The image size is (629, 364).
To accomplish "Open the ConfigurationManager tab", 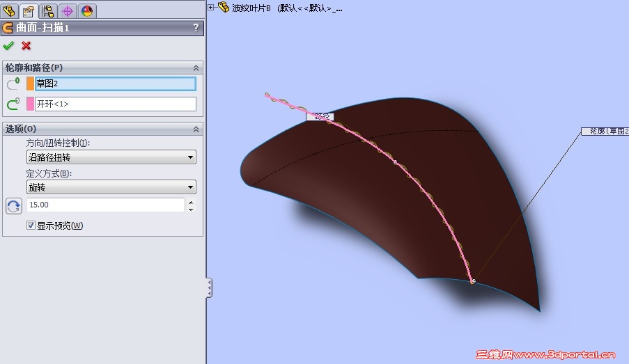I will [x=48, y=11].
